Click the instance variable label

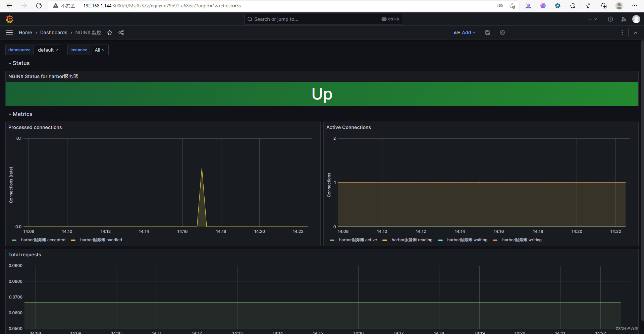point(79,50)
